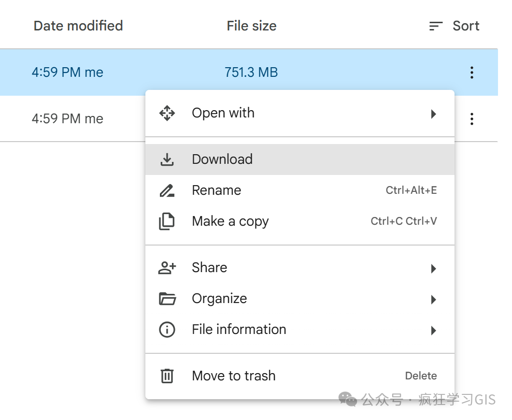Click the Move to trash bin icon
Image resolution: width=512 pixels, height=420 pixels.
167,376
